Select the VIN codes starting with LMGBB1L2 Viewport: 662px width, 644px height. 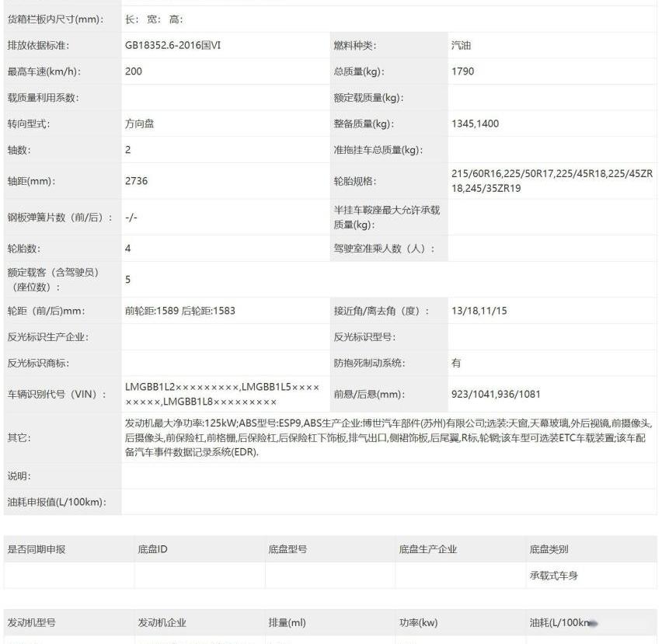pyautogui.click(x=222, y=394)
